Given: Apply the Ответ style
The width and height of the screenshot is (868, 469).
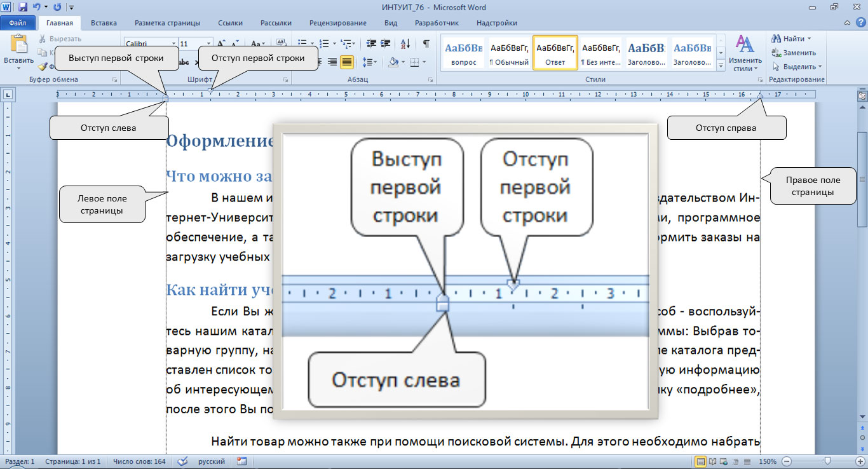Looking at the screenshot, I should pos(555,53).
